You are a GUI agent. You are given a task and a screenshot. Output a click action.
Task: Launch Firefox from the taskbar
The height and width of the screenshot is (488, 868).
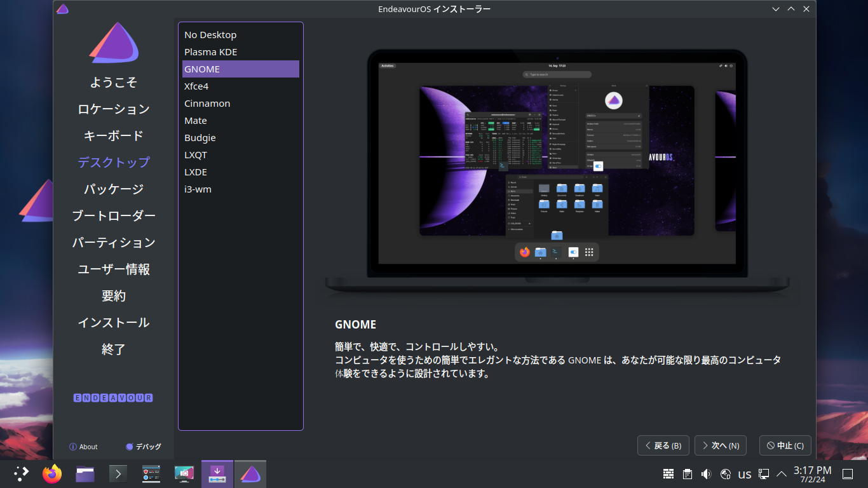point(52,473)
